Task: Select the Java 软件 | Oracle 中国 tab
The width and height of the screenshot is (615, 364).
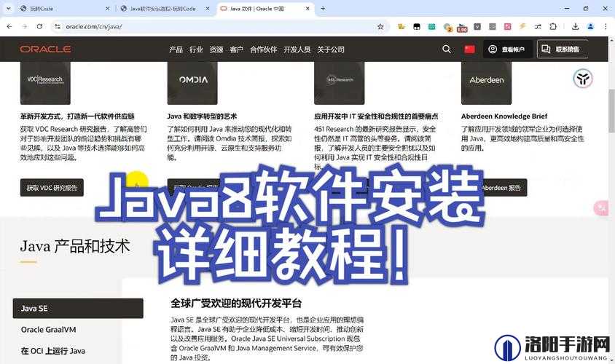Action: coord(265,8)
